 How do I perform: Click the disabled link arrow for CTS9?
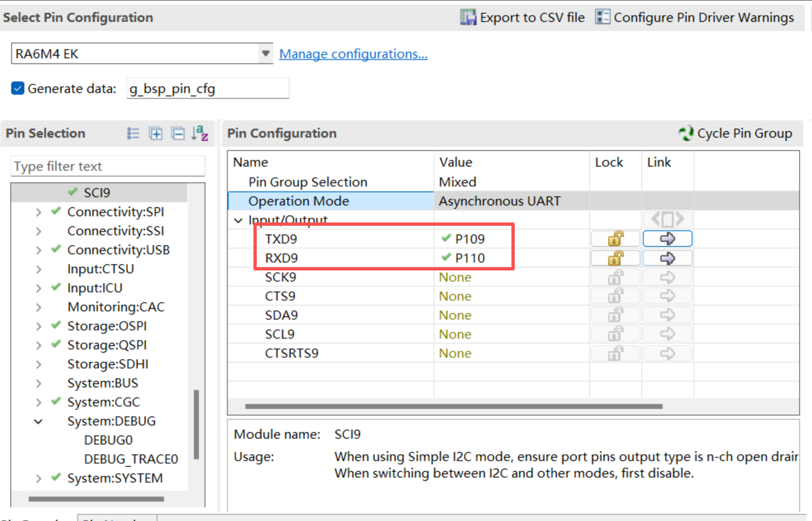tap(667, 296)
